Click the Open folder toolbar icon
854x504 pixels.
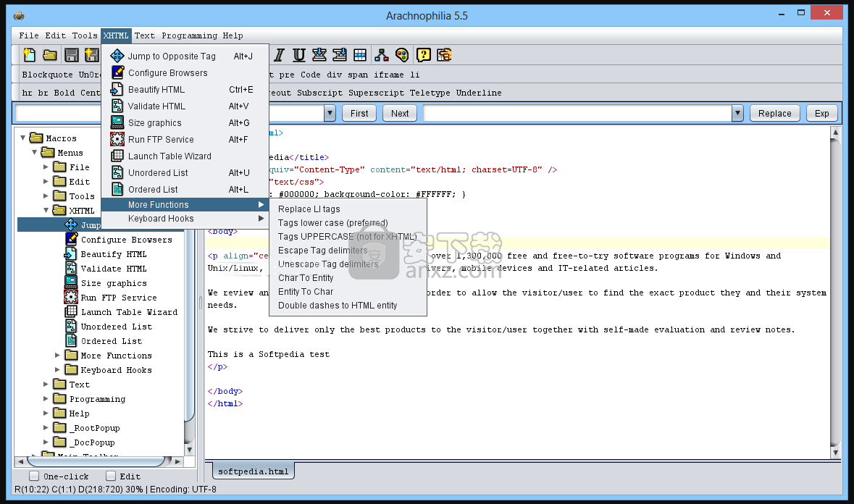tap(50, 55)
